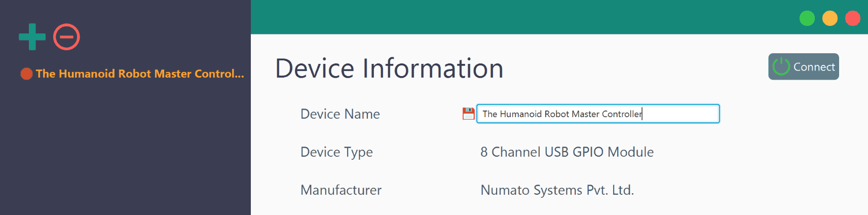
Task: Click the word Controller in name field
Action: [621, 114]
